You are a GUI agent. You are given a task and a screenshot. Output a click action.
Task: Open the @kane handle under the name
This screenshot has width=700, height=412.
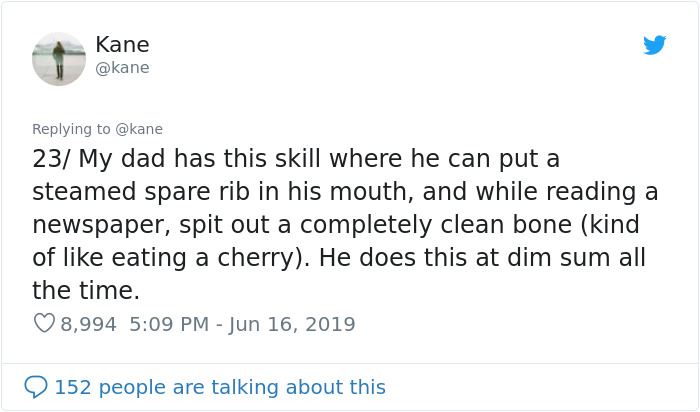(x=122, y=68)
